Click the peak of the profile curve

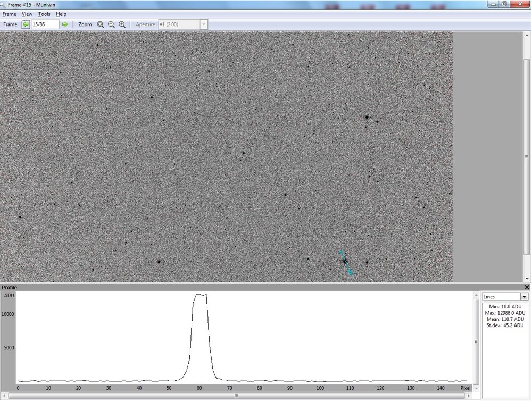click(x=199, y=294)
